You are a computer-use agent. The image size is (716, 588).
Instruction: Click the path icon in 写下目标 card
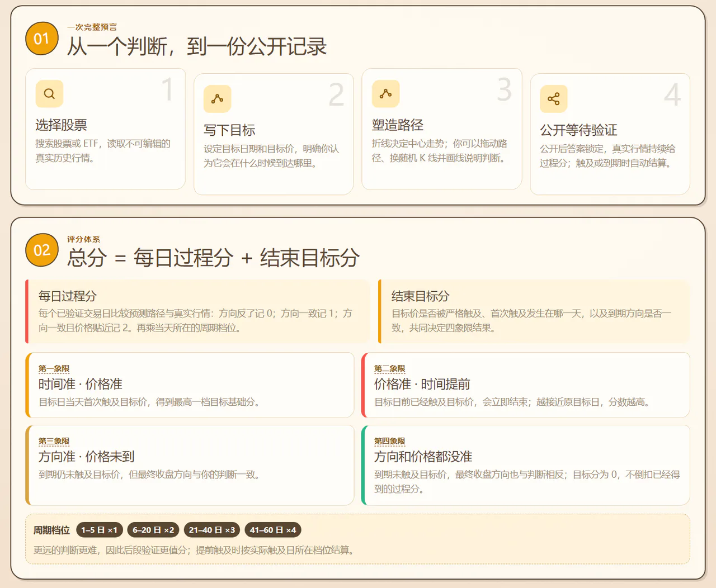point(217,99)
